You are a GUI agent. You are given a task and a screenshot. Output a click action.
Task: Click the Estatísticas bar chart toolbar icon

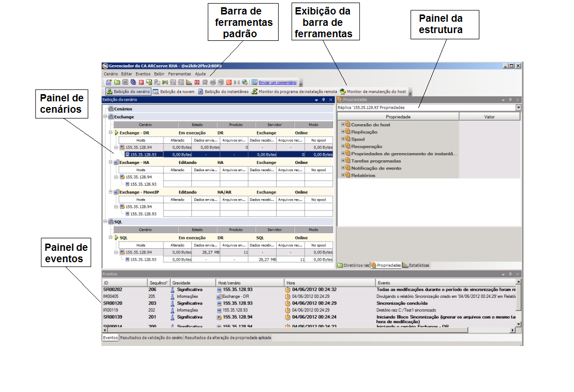[189, 82]
